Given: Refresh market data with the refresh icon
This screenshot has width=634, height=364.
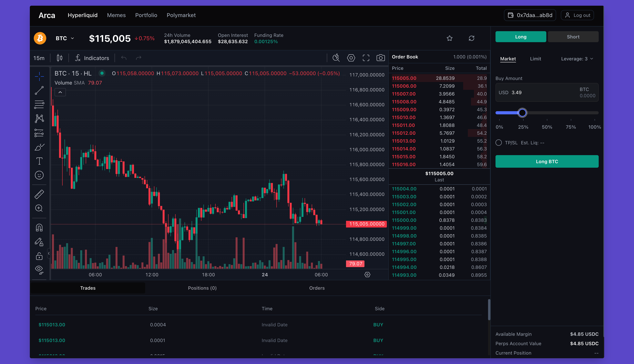Looking at the screenshot, I should pyautogui.click(x=472, y=38).
